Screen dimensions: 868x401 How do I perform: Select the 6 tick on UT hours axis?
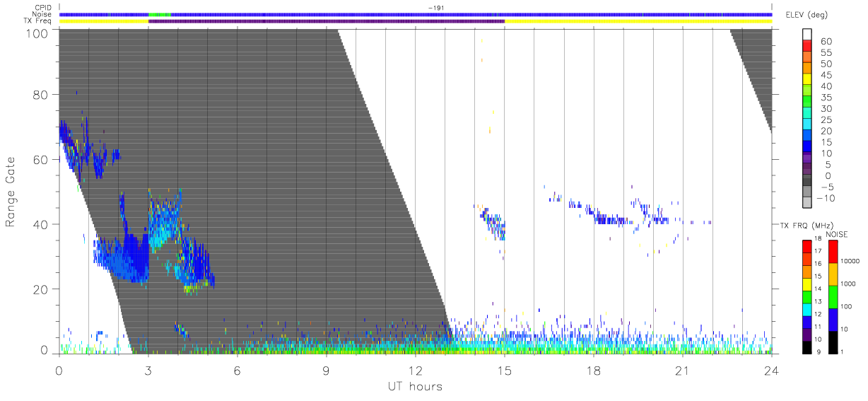(237, 371)
